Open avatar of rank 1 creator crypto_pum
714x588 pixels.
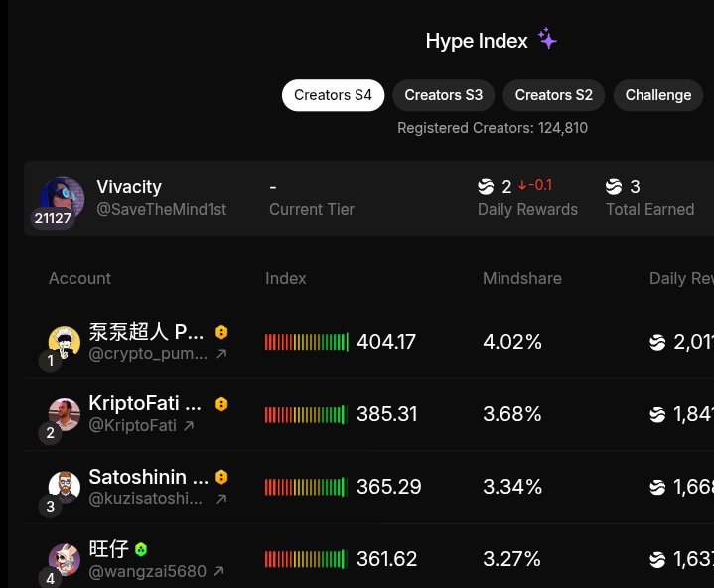[65, 342]
